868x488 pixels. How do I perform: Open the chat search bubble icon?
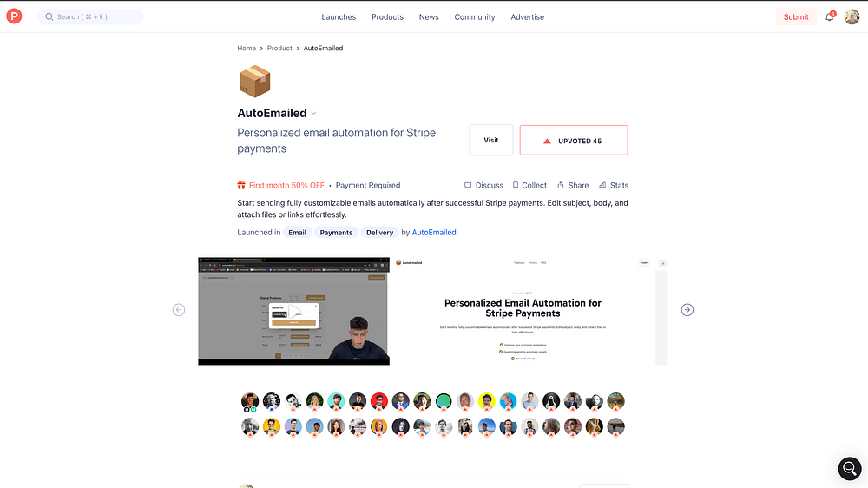(849, 468)
